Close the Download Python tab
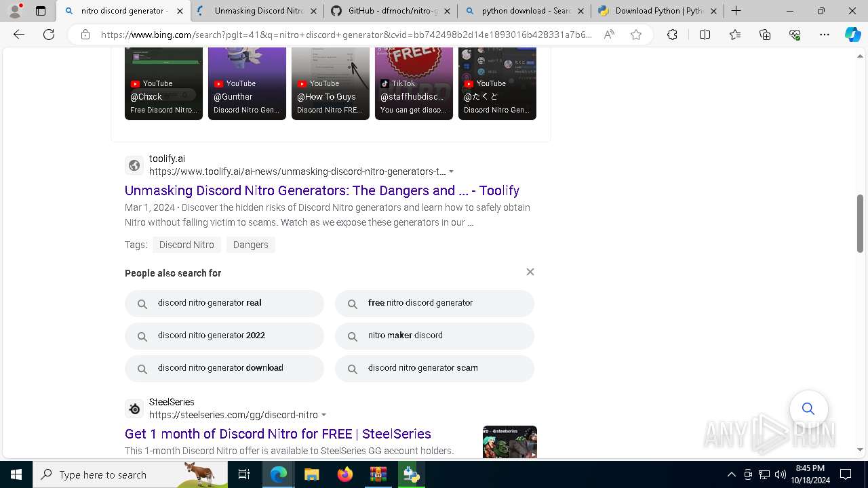 pyautogui.click(x=713, y=11)
